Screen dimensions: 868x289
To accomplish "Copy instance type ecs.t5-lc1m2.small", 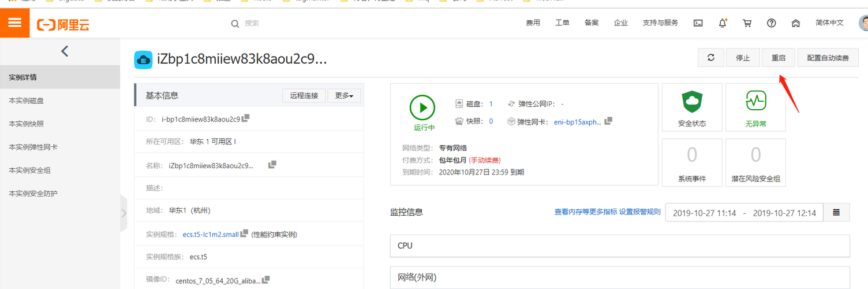I will (x=244, y=234).
